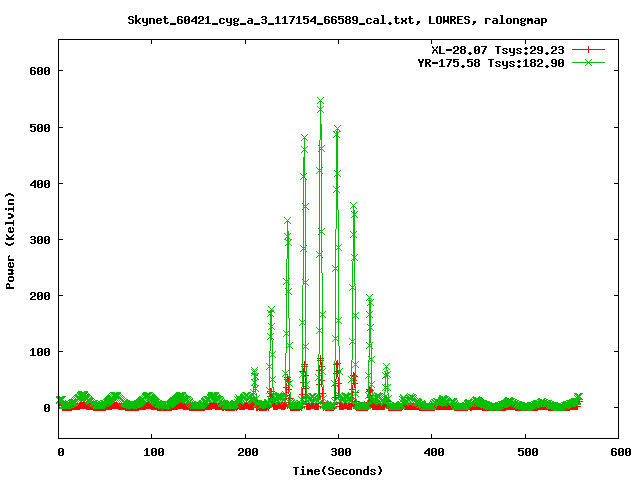The width and height of the screenshot is (640, 480).
Task: Click the 0 label on the power axis
Action: coord(47,408)
